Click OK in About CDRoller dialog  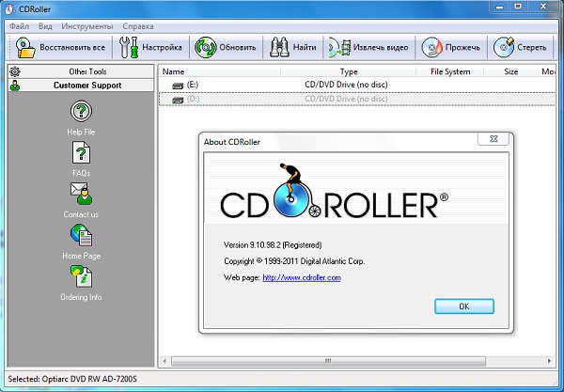click(464, 306)
